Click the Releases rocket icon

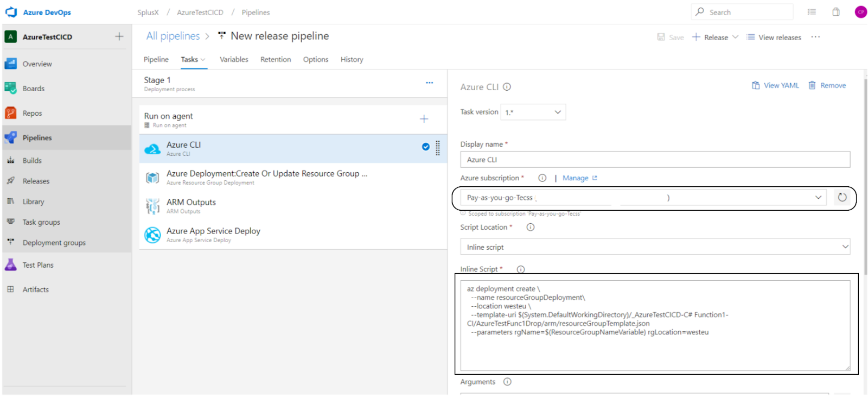[11, 181]
